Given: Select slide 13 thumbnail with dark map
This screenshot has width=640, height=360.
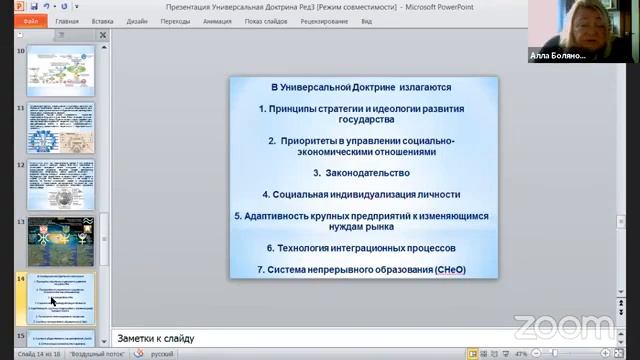Looking at the screenshot, I should point(61,242).
